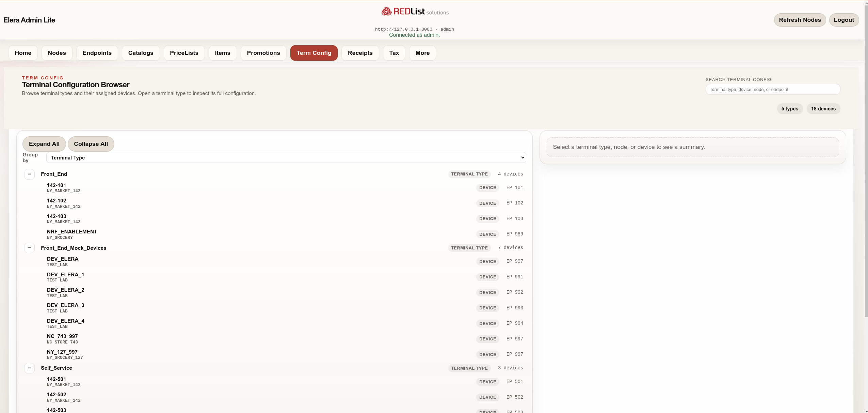Collapse the Front_End_Mock_Devices group

click(29, 248)
